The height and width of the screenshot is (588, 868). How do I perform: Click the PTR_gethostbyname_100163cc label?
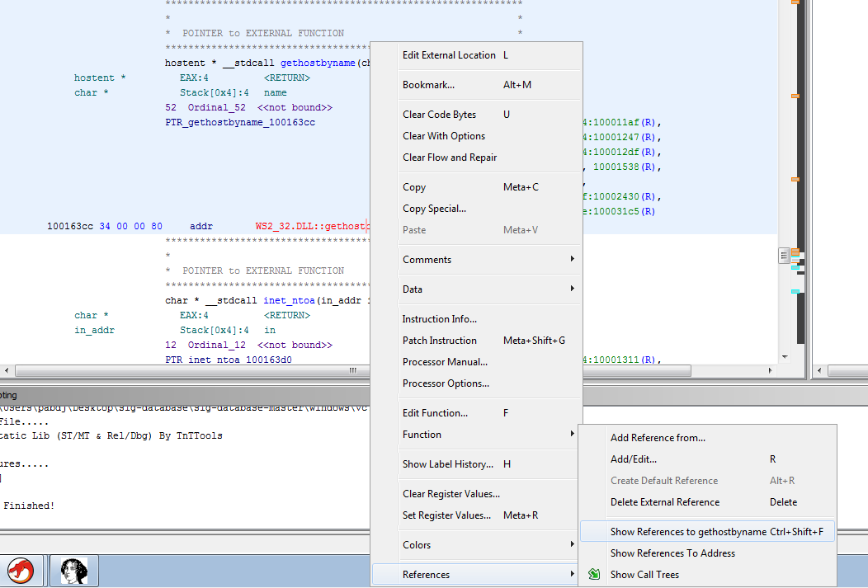pyautogui.click(x=240, y=123)
